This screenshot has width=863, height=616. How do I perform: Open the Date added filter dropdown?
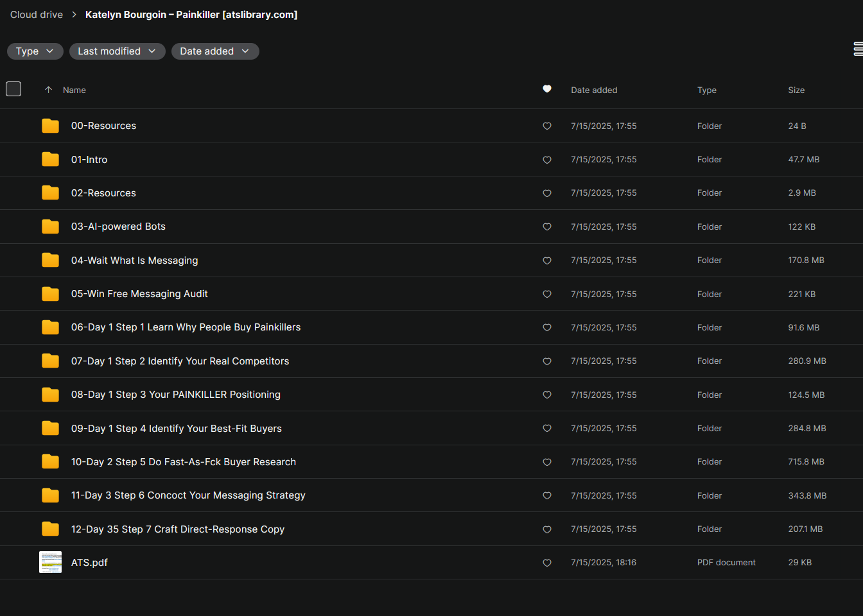(215, 51)
